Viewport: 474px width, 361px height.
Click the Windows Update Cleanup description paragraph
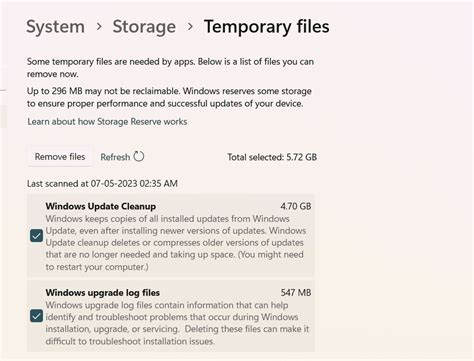coord(176,243)
